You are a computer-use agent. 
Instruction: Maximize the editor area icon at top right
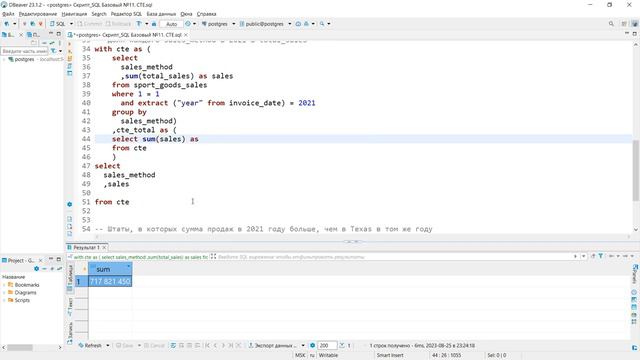tap(635, 34)
